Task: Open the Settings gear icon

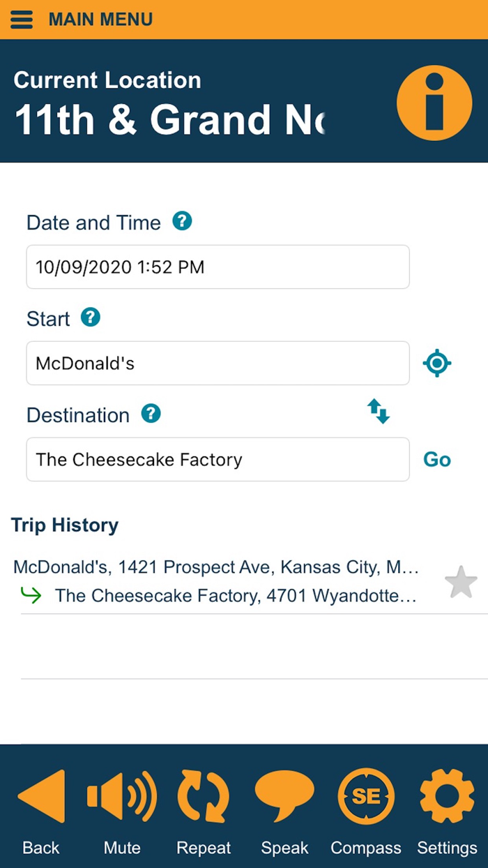Action: click(x=446, y=795)
